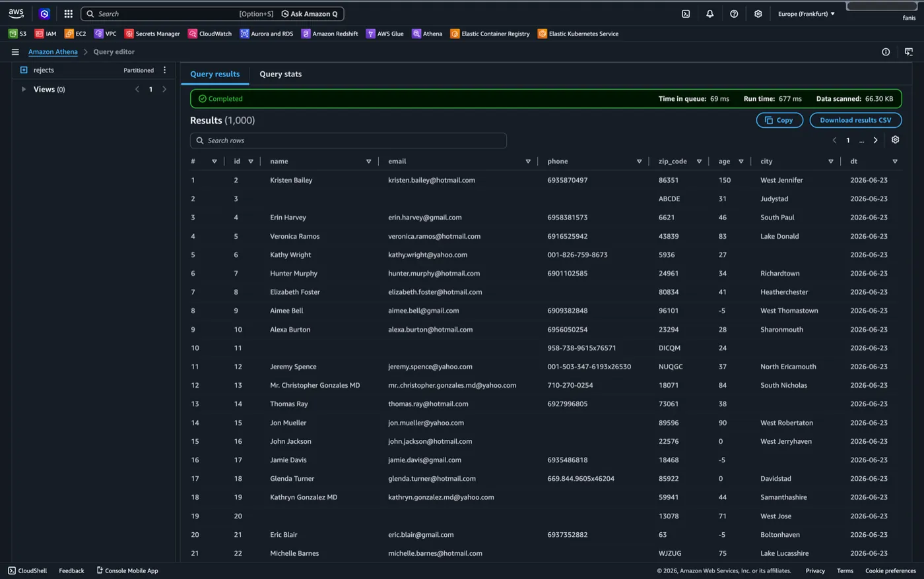Select the city cell West Thomastown

coord(789,311)
